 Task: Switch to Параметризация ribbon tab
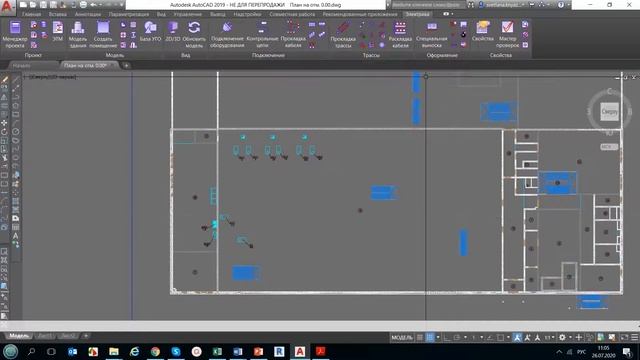[x=129, y=14]
